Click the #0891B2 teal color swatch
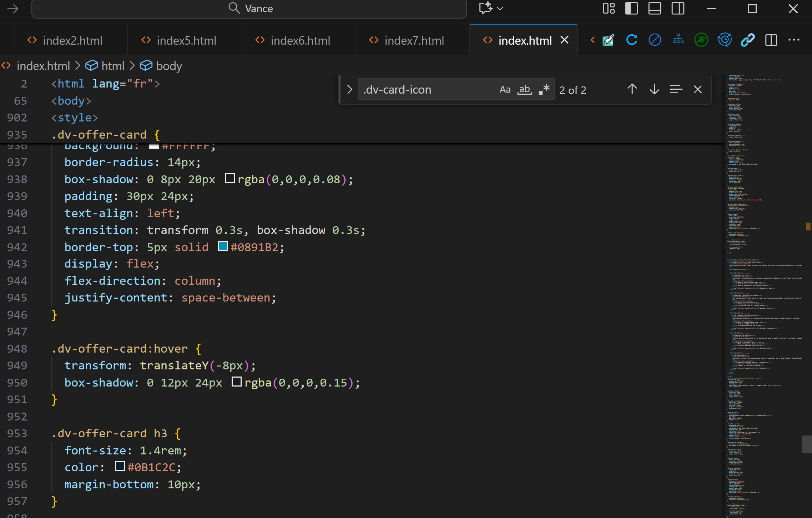 [223, 246]
